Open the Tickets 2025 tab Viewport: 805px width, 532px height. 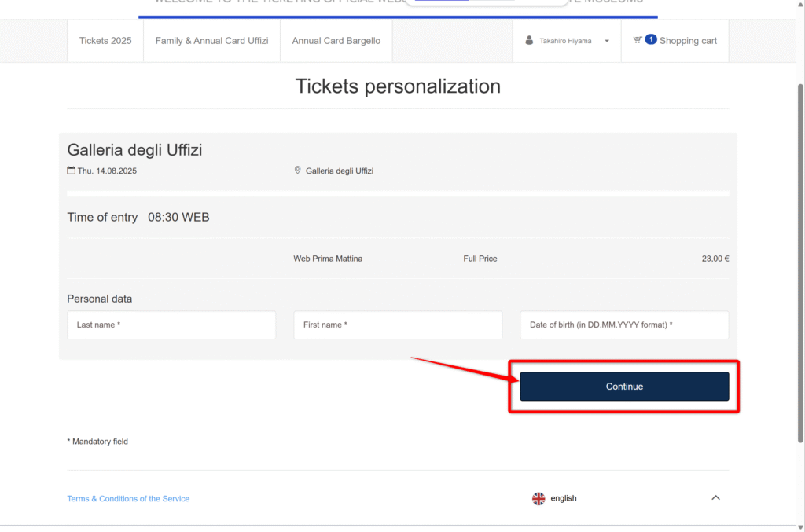(x=105, y=41)
